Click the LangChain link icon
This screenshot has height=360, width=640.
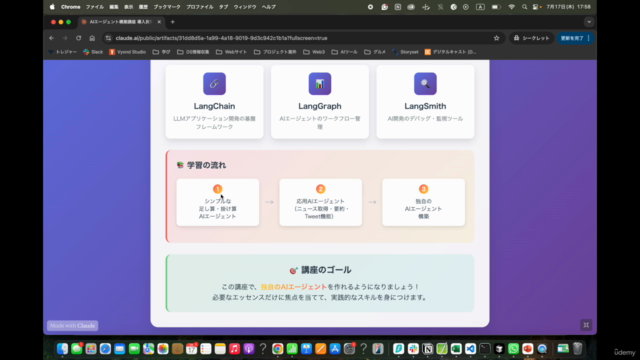click(x=214, y=84)
